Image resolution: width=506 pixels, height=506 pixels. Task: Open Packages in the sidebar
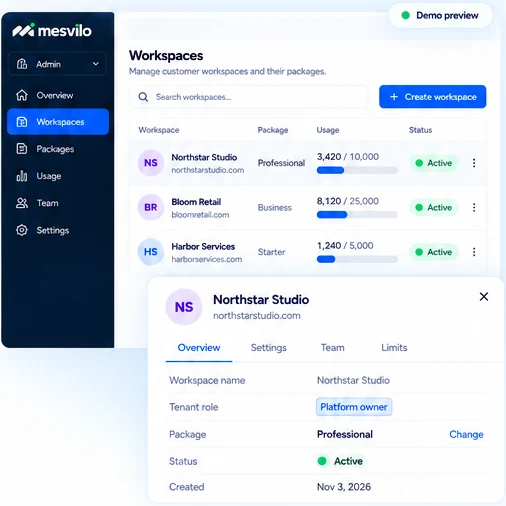[57, 149]
